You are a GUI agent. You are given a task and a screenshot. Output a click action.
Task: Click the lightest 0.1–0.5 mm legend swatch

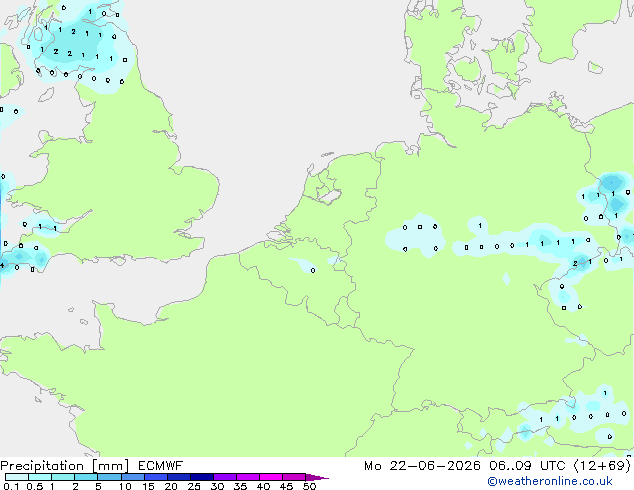coord(17,477)
